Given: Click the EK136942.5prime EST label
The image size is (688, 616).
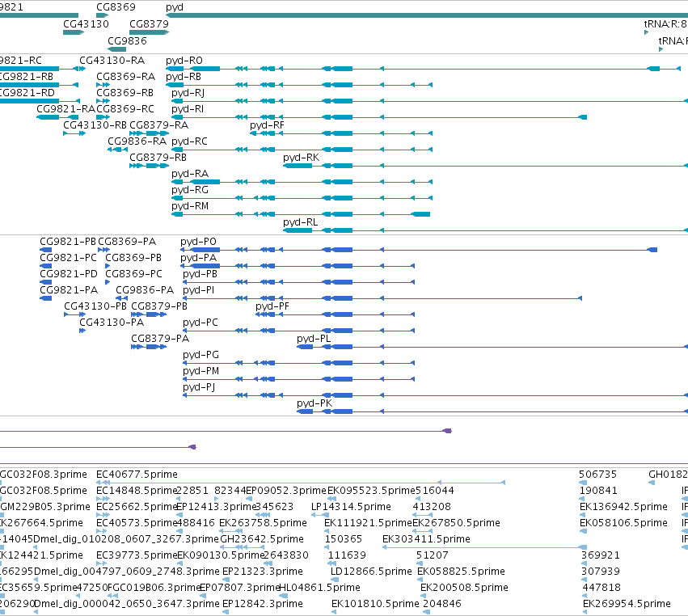Looking at the screenshot, I should tap(623, 508).
